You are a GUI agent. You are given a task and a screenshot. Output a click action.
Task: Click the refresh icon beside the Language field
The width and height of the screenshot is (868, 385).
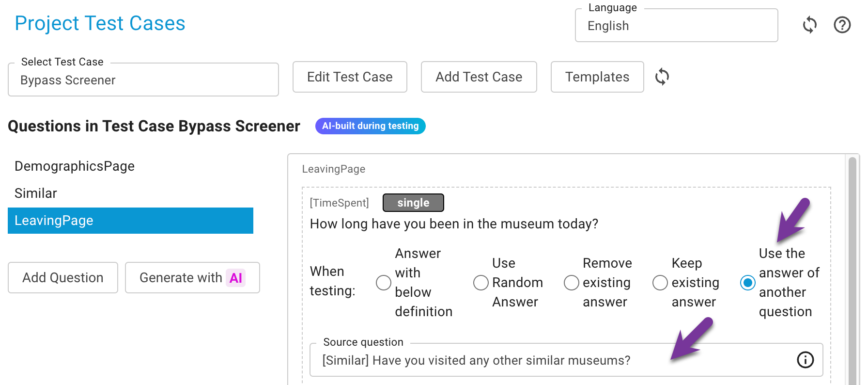pos(809,25)
